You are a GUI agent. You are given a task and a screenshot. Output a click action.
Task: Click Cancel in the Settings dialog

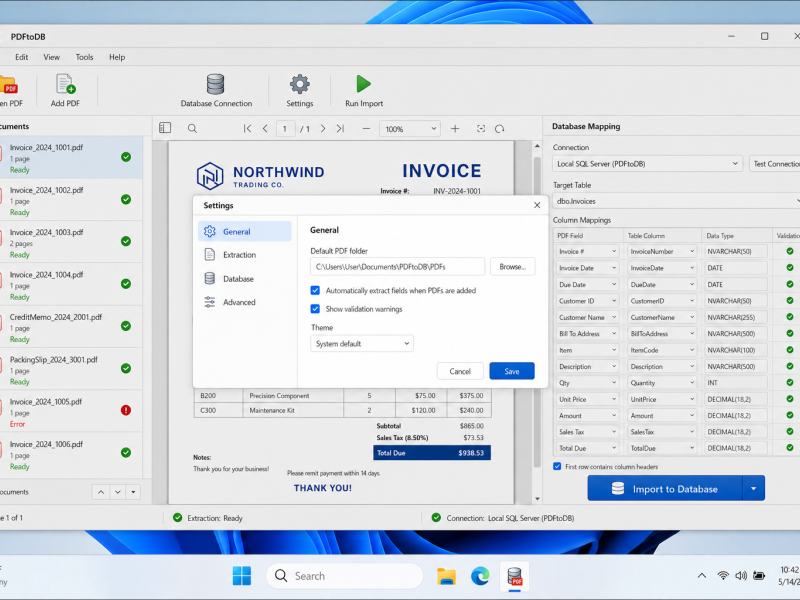tap(460, 371)
